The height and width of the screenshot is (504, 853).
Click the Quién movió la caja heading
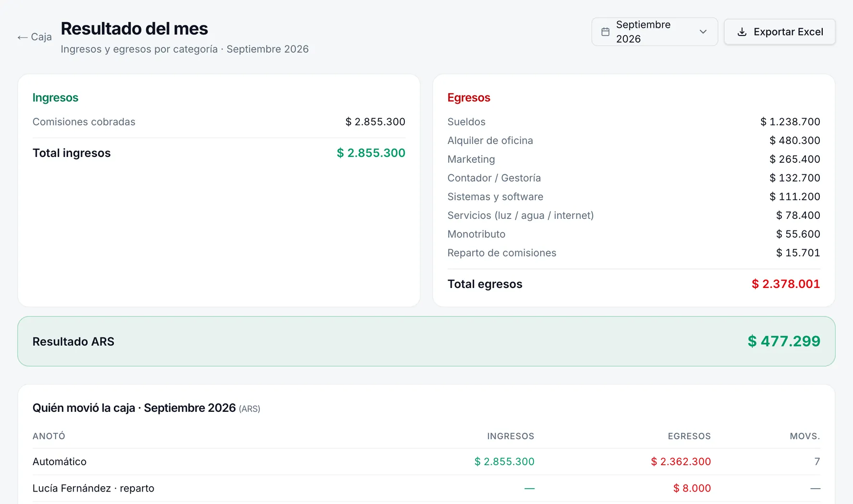(146, 408)
